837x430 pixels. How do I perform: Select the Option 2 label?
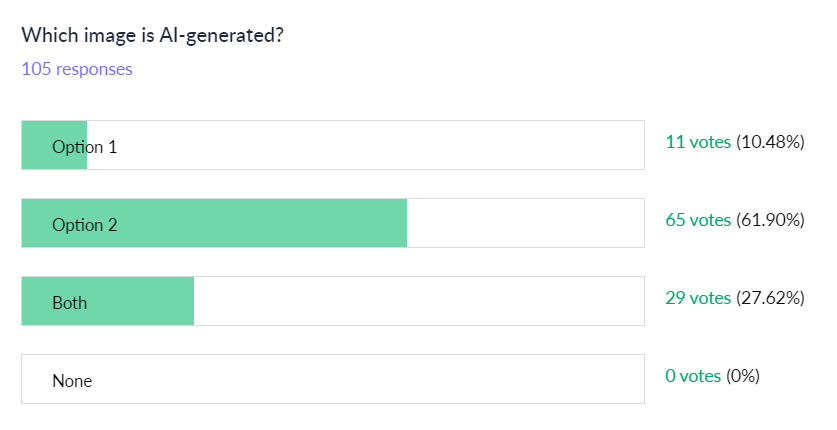(x=84, y=224)
